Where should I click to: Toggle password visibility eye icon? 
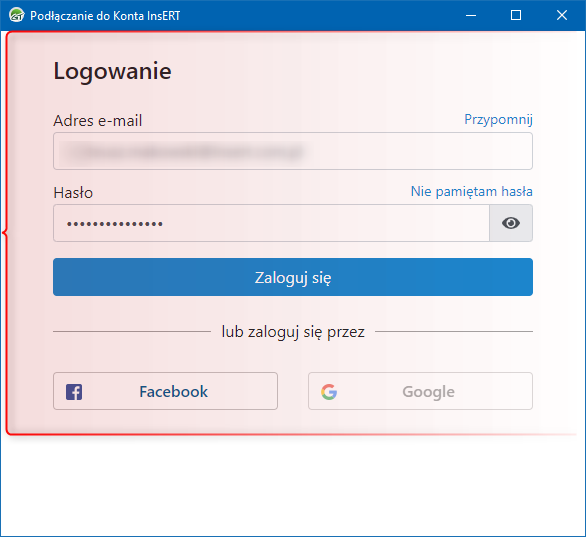point(511,223)
